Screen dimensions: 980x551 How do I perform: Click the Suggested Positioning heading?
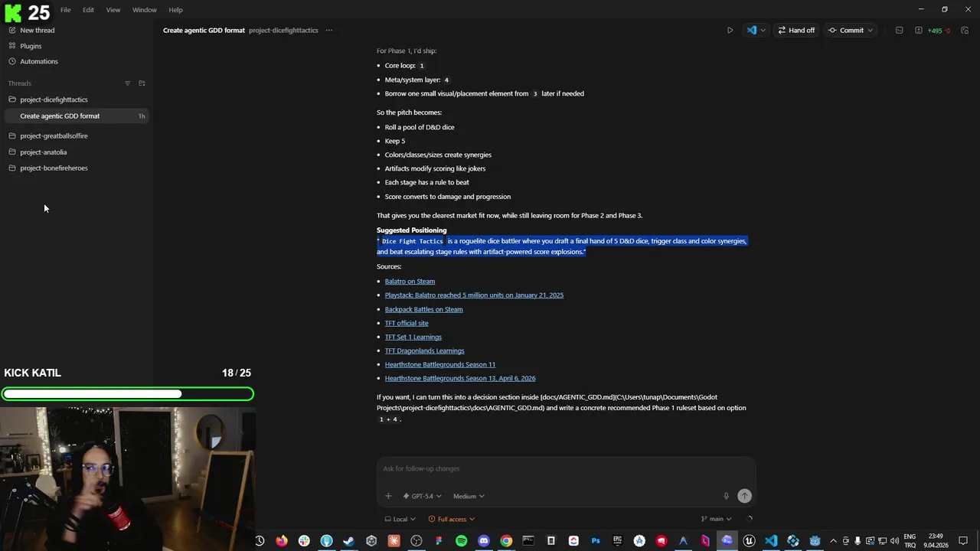click(x=411, y=230)
